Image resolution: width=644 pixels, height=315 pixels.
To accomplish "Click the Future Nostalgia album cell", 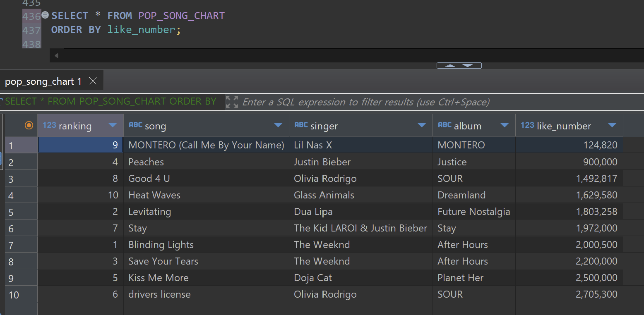I will coord(474,212).
